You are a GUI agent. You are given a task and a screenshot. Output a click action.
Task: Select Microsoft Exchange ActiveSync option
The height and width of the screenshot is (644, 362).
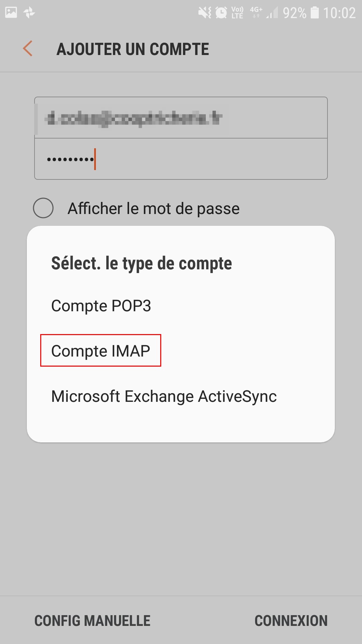coord(164,396)
